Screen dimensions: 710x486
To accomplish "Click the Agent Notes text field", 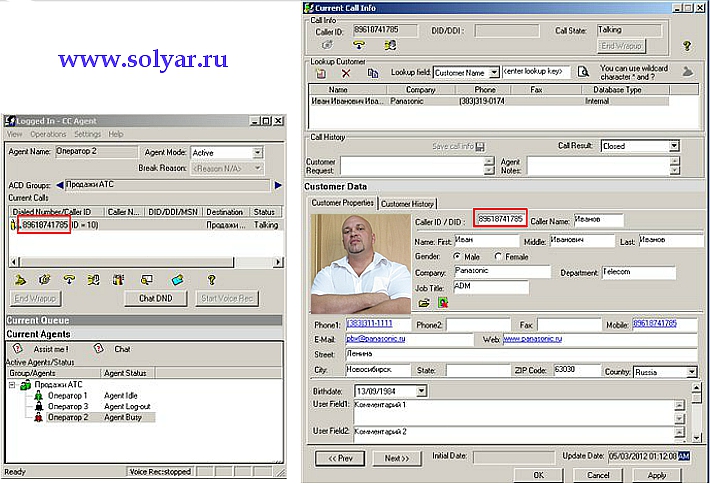I will coord(598,166).
